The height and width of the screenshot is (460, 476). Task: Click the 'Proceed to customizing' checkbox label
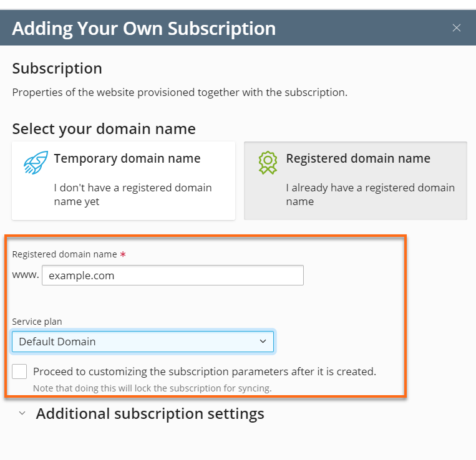[205, 372]
